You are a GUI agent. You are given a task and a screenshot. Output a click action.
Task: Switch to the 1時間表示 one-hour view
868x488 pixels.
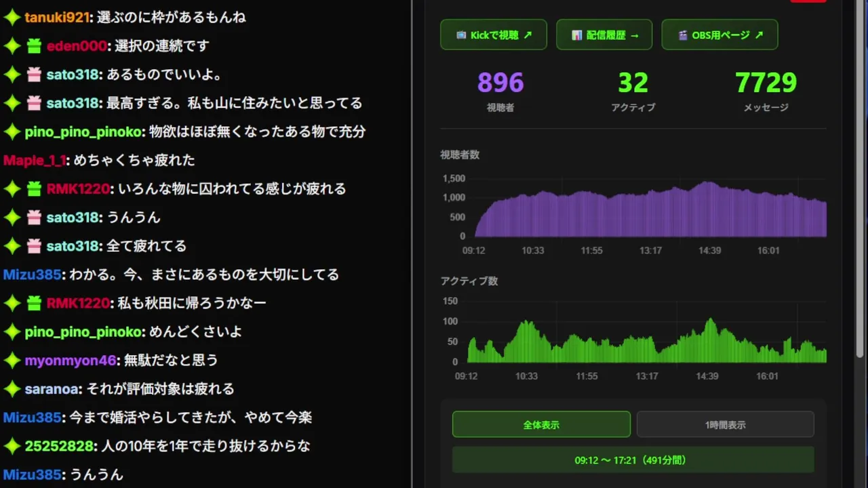pyautogui.click(x=725, y=424)
